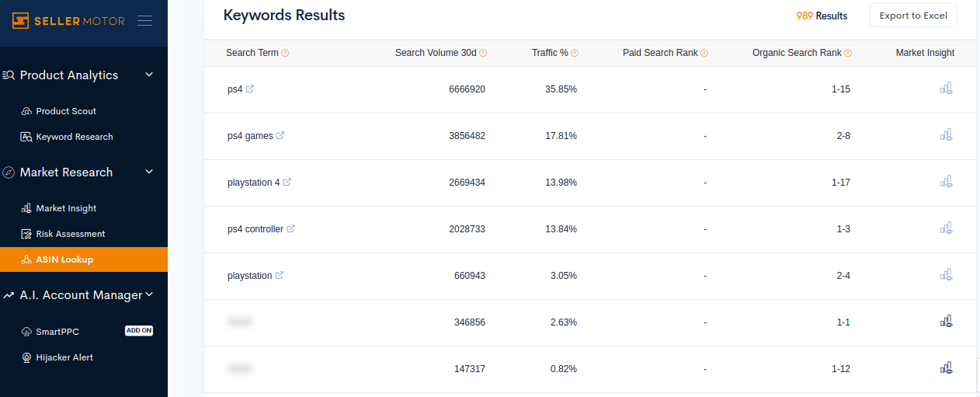Click the 3856482 search volume value
This screenshot has height=397, width=980.
(x=467, y=136)
